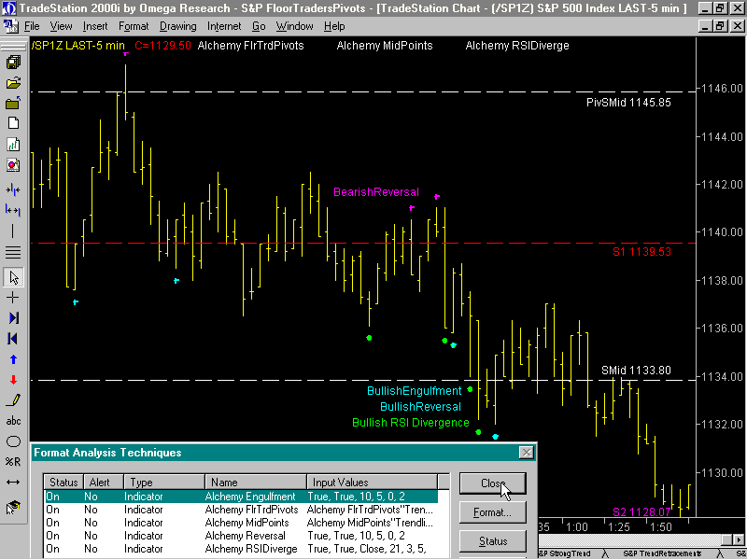Select the ellipse drawing tool
This screenshot has width=747, height=560.
coord(13,441)
